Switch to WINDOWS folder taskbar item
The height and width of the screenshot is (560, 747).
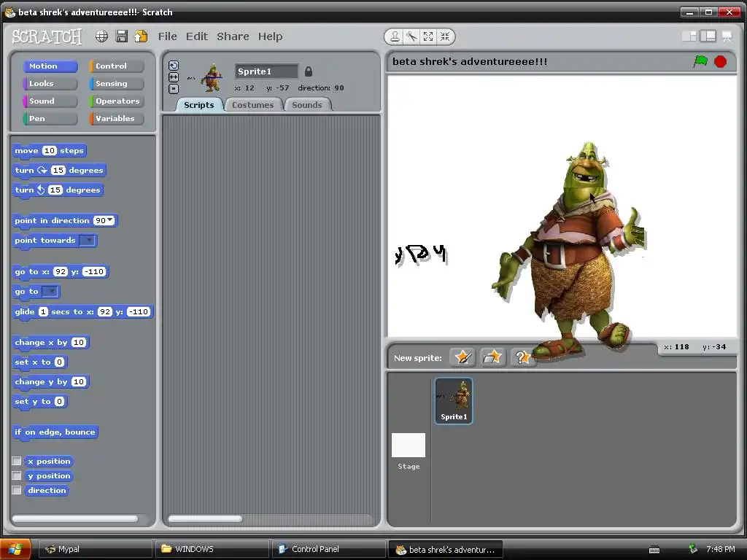click(x=212, y=549)
